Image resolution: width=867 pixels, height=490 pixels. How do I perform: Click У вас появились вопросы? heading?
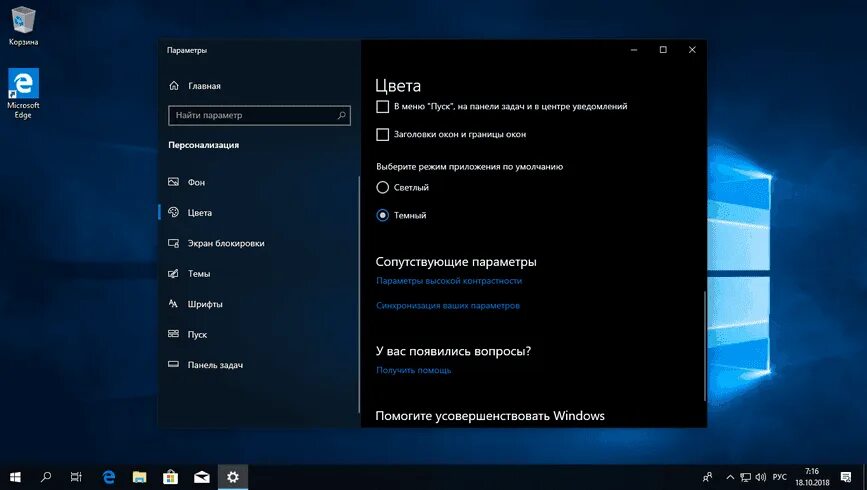pos(453,351)
